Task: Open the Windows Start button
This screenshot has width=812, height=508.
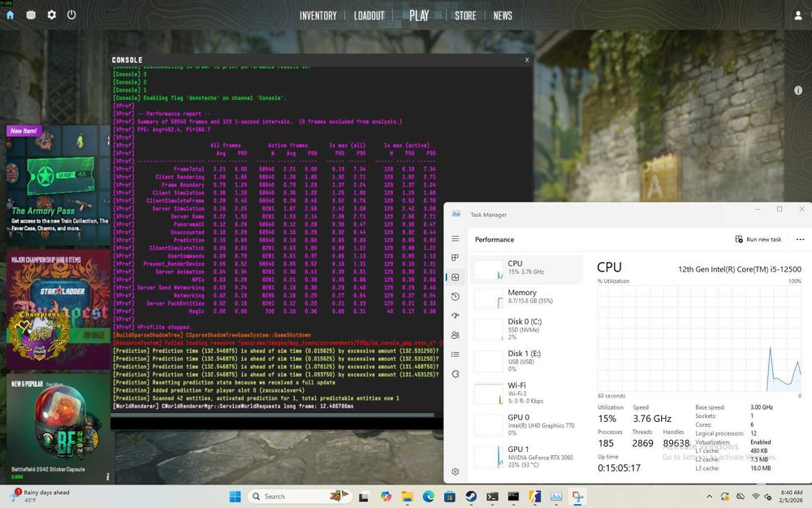Action: pyautogui.click(x=235, y=497)
